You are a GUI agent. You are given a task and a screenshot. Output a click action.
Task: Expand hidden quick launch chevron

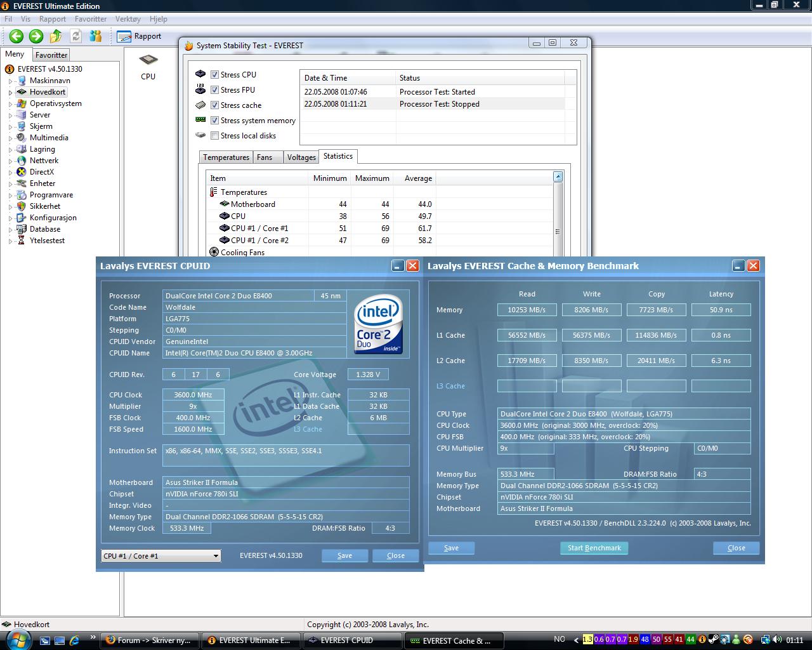click(x=93, y=637)
